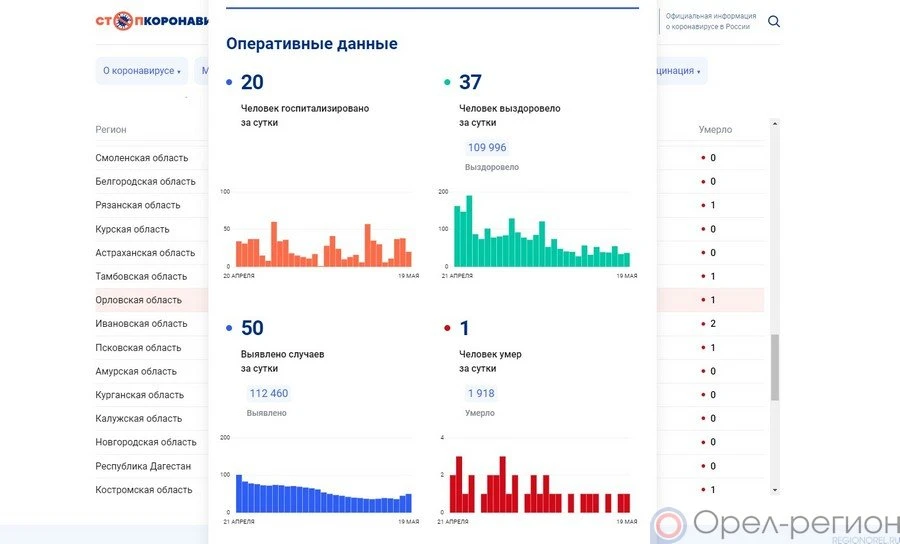The height and width of the screenshot is (544, 900).
Task: Click the Умерло column header
Action: pos(715,130)
